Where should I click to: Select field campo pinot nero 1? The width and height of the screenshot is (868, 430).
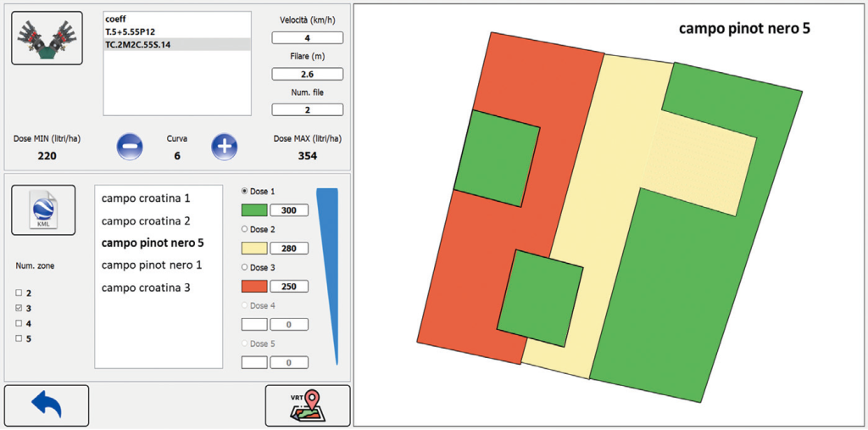point(152,265)
